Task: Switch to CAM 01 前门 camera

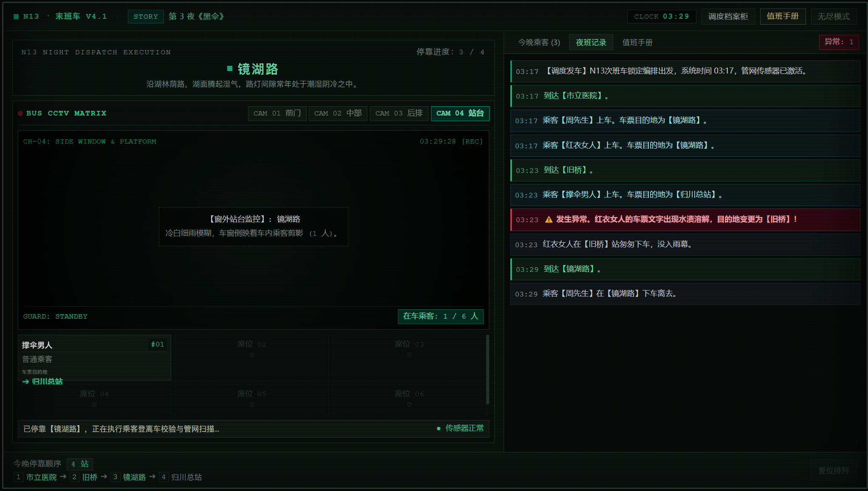Action: coord(277,113)
